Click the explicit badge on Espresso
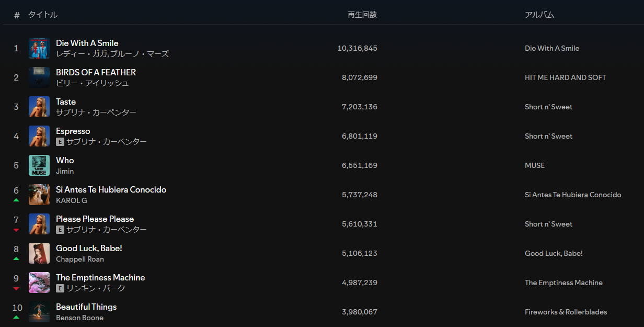Viewport: 644px width, 327px height. [60, 142]
